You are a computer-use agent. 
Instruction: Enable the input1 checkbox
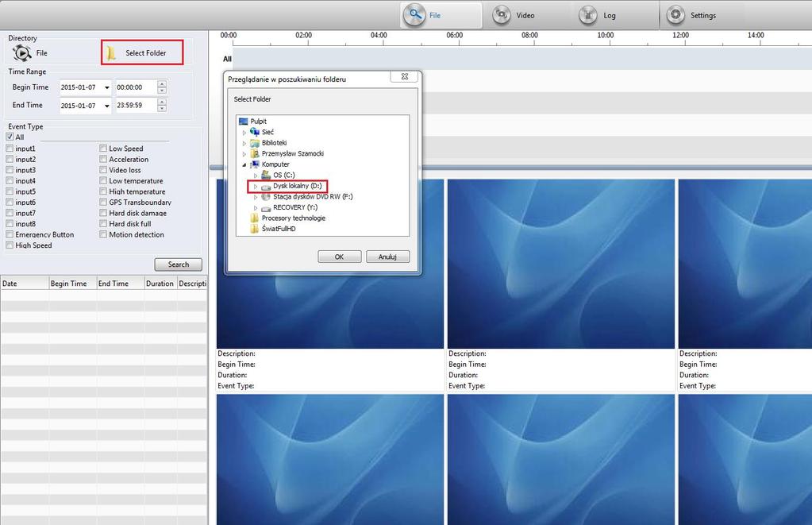10,149
